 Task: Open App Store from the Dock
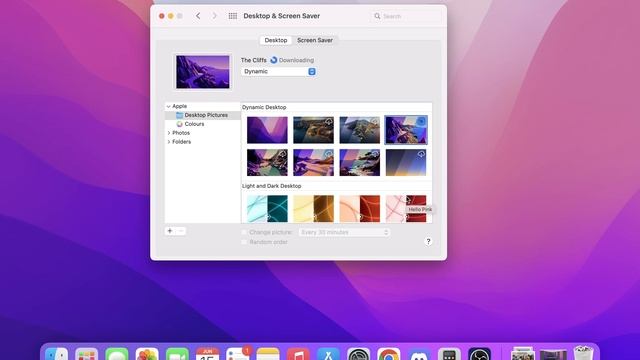tap(328, 354)
